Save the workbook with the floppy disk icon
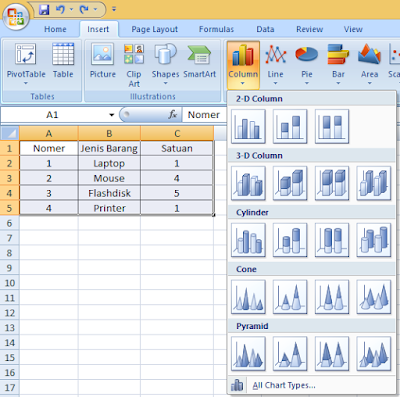Image resolution: width=400 pixels, height=397 pixels. [x=44, y=10]
